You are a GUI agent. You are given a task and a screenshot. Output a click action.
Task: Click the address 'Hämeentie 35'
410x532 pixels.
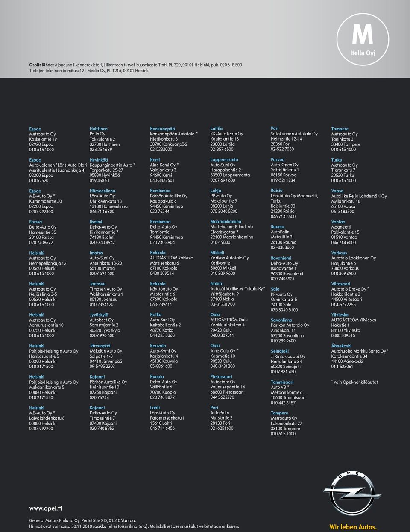(x=42, y=232)
